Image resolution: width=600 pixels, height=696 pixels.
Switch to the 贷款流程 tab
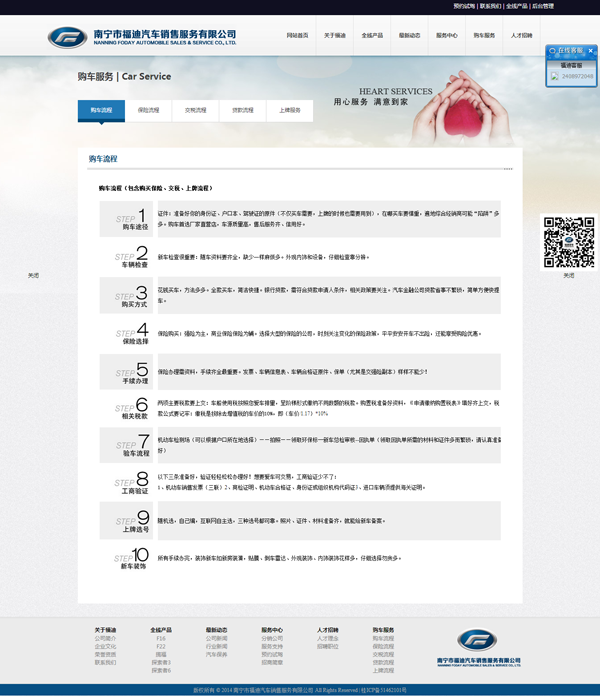pos(243,110)
